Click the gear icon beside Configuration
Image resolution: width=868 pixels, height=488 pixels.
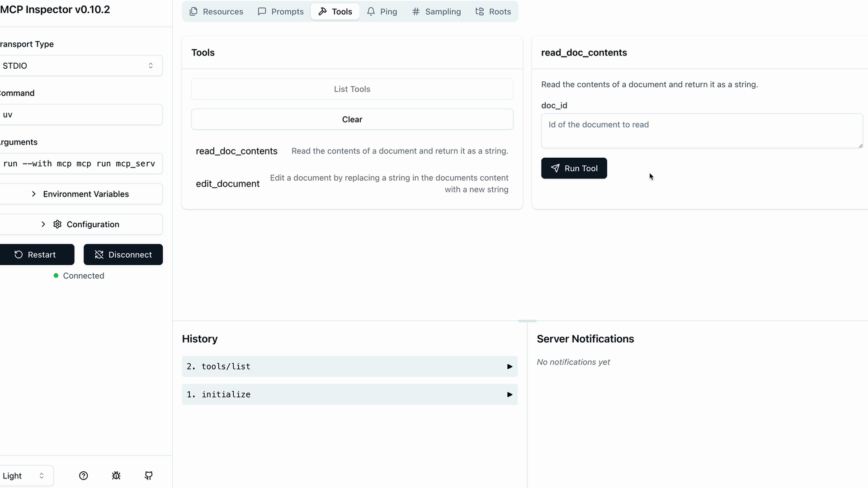click(x=57, y=224)
